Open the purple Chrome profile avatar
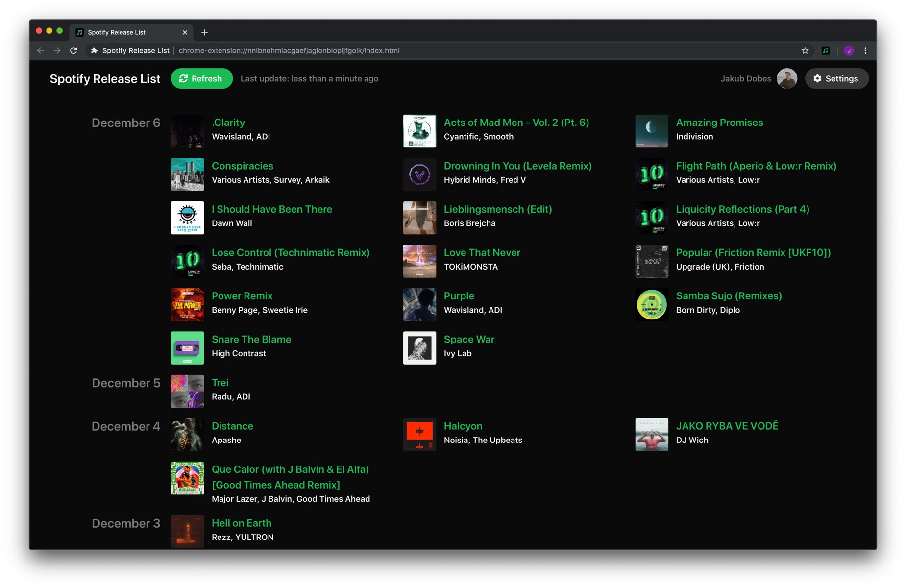This screenshot has width=906, height=588. 849,50
